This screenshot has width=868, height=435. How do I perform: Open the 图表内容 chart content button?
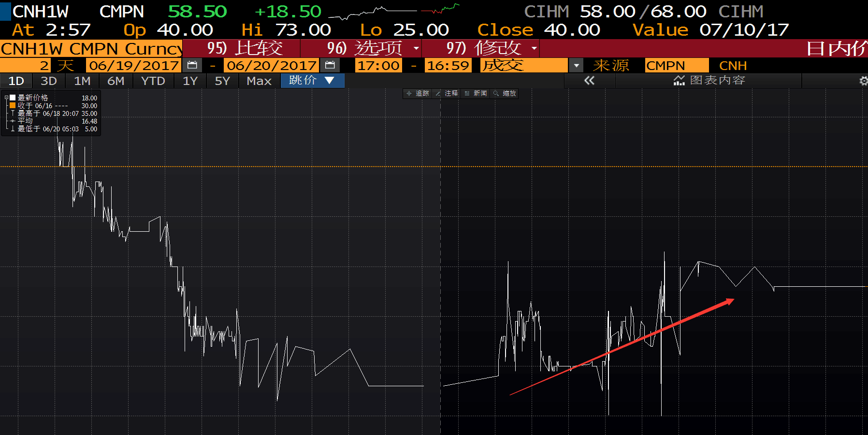709,81
